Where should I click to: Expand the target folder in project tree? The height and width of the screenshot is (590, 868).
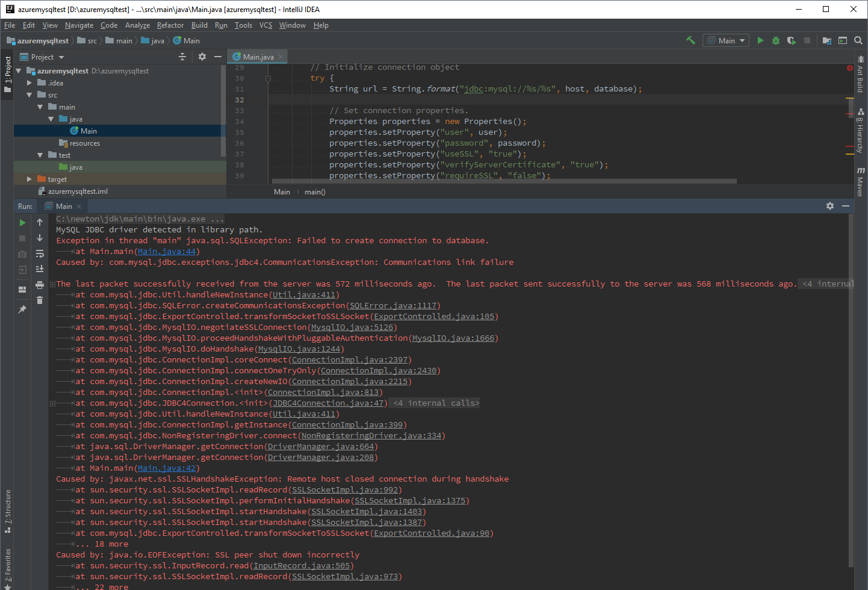tap(29, 179)
